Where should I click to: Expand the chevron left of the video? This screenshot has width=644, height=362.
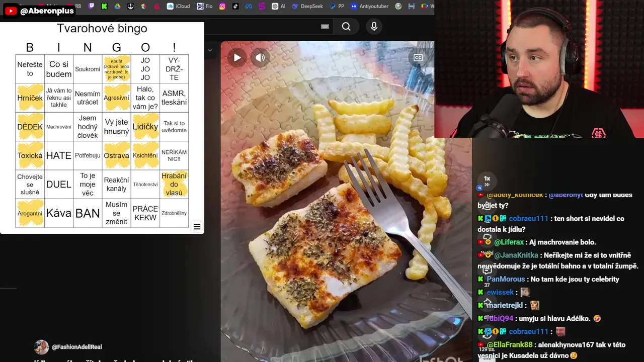210,50
